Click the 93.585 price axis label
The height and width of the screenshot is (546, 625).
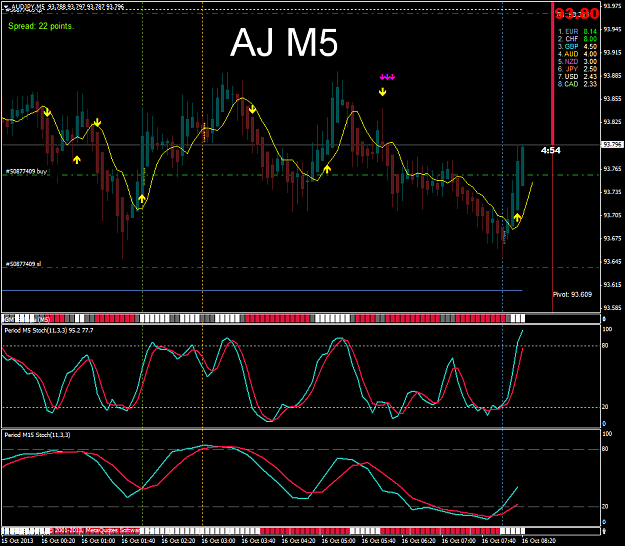click(x=612, y=308)
